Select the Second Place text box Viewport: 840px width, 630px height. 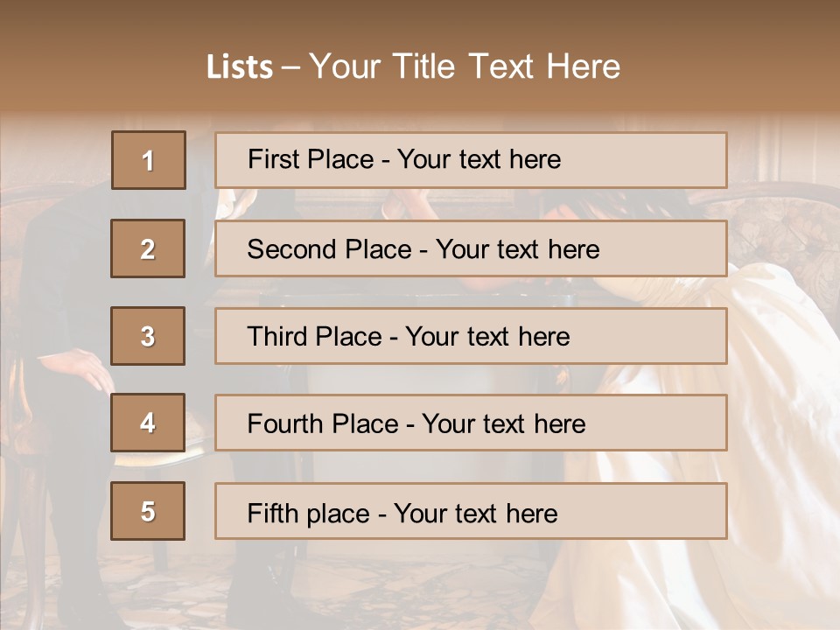(471, 248)
